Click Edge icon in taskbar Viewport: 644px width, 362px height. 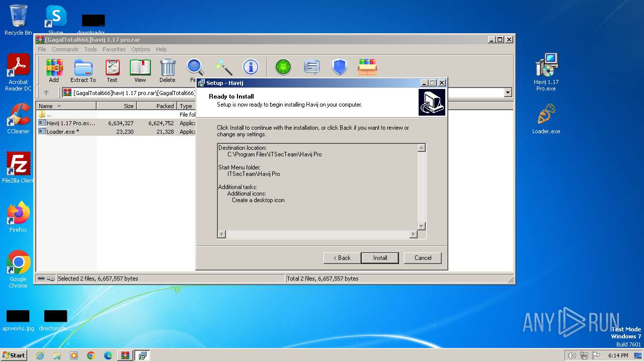108,355
